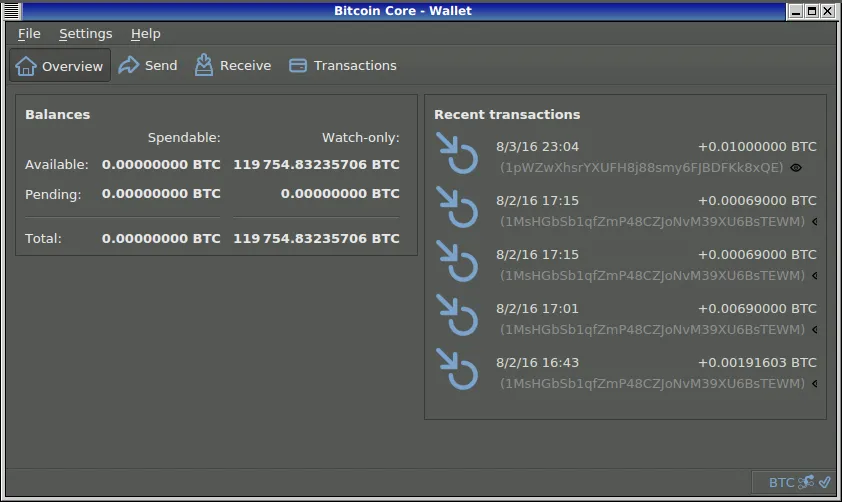This screenshot has height=502, width=842.
Task: Click the Watch-only column label
Action: (361, 138)
